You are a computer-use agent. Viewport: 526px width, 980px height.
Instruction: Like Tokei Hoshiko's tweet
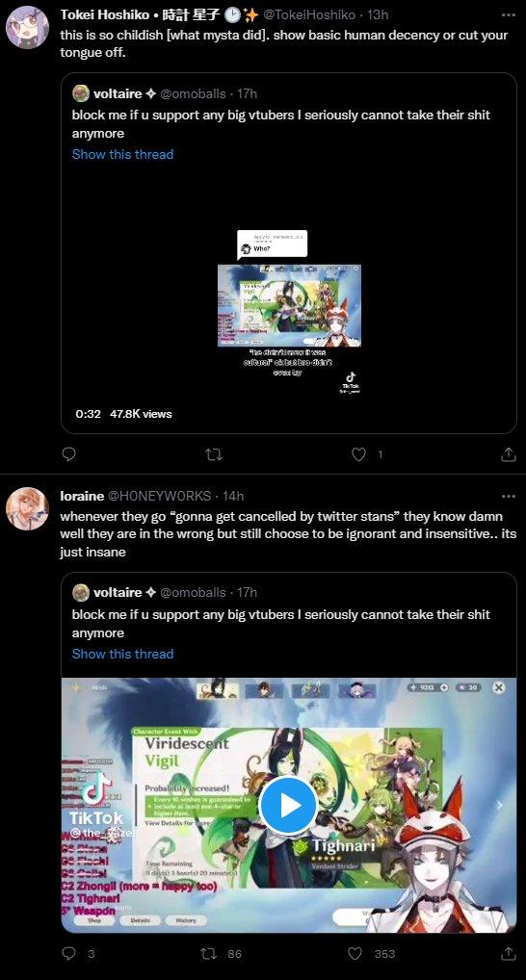(358, 454)
